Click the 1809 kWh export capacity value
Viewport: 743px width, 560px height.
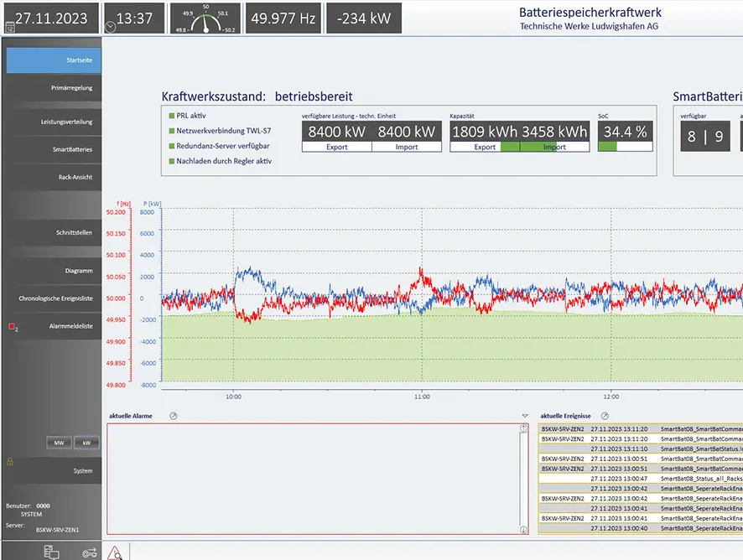(x=485, y=132)
